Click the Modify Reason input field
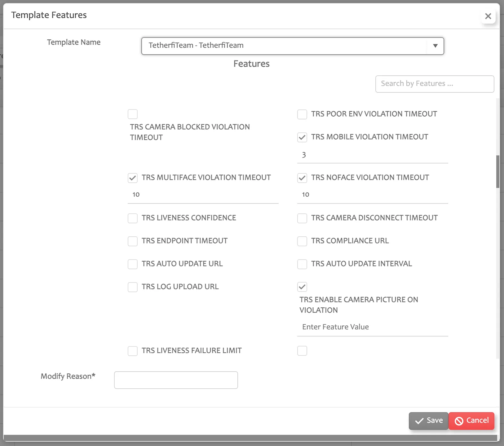The height and width of the screenshot is (446, 504). (176, 380)
